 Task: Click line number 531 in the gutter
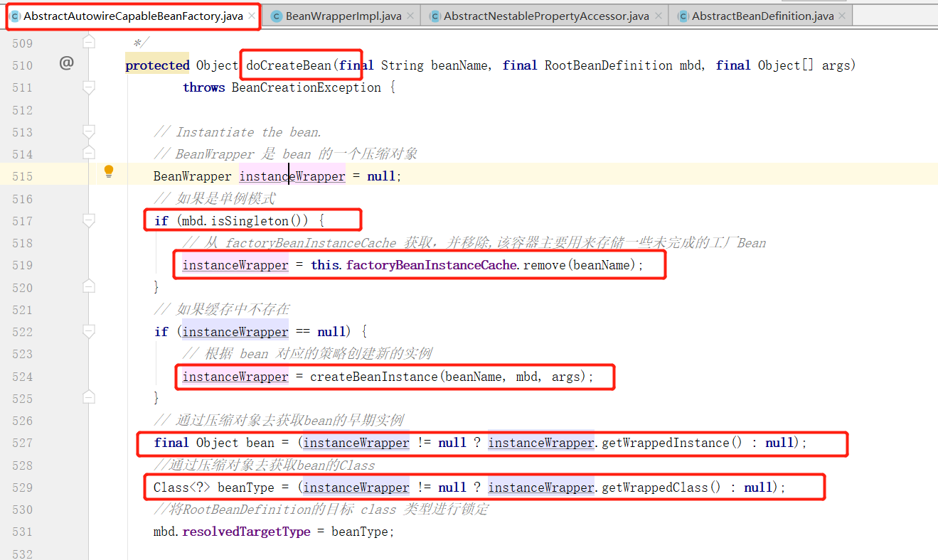pos(22,532)
